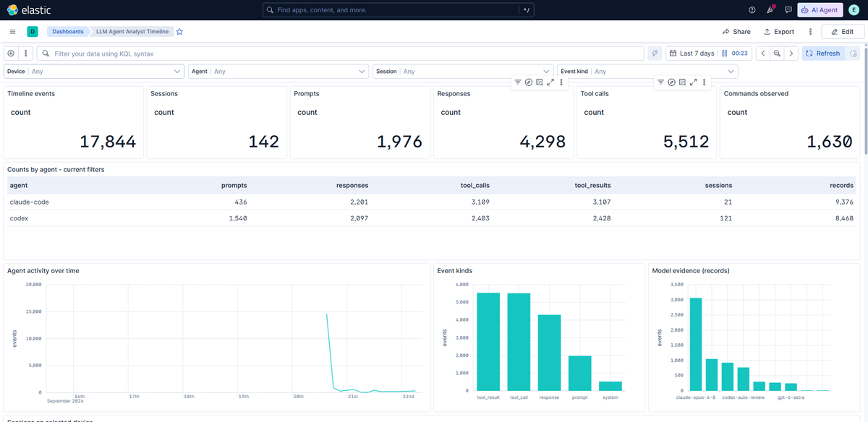Click records value 8,468
Image resolution: width=868 pixels, height=422 pixels.
(844, 218)
